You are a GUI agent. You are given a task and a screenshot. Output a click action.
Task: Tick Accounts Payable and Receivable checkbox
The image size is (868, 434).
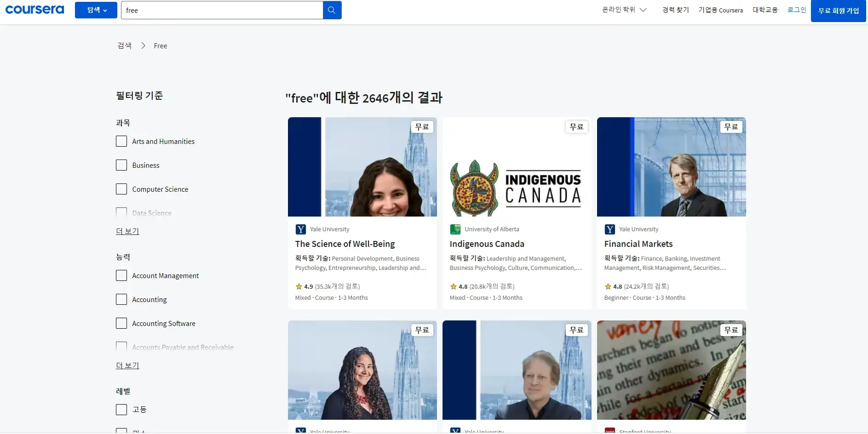tap(121, 346)
